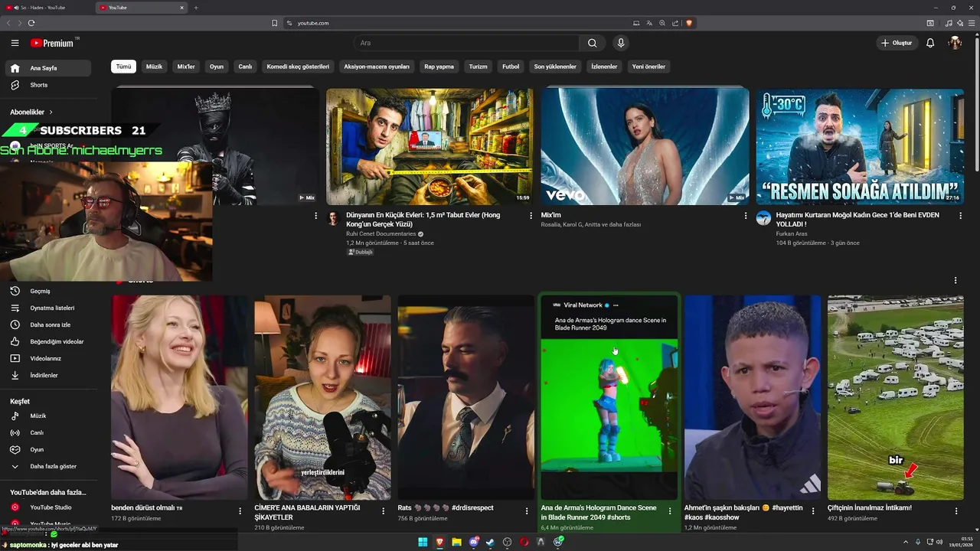Open Shorts shelf three-dot options
This screenshot has height=551, width=980.
(x=955, y=281)
